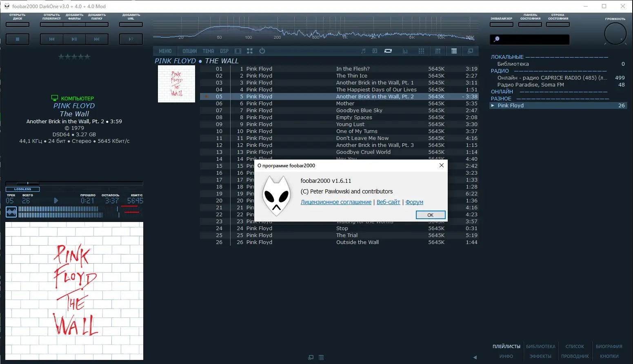Select 'Радио Paradise, Soma FM' playlist
The image size is (633, 364).
coord(558,85)
